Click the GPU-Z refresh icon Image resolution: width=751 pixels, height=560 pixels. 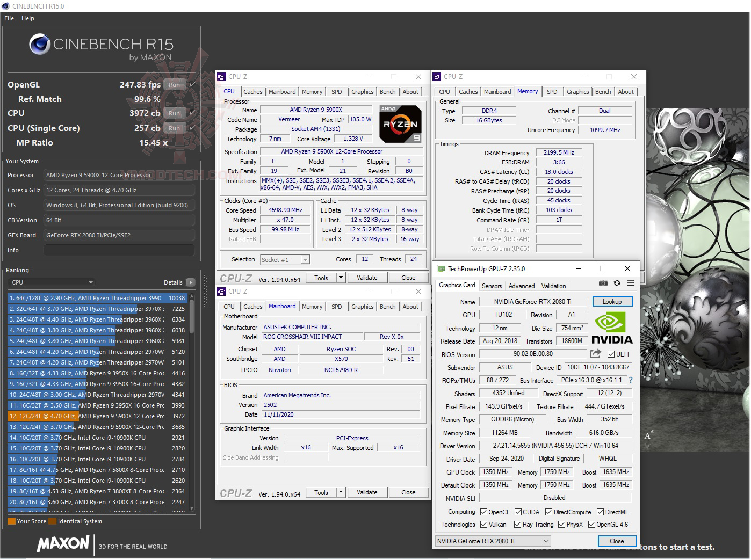point(617,283)
